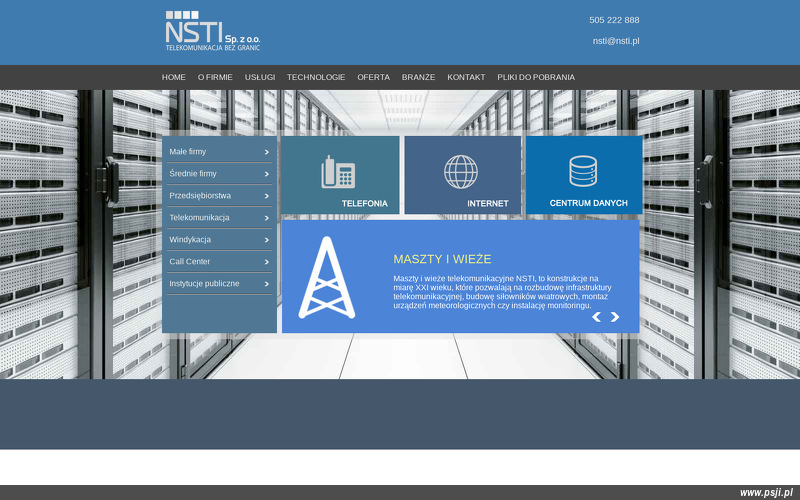800x500 pixels.
Task: Select the Windykacja sidebar link
Action: 190,239
